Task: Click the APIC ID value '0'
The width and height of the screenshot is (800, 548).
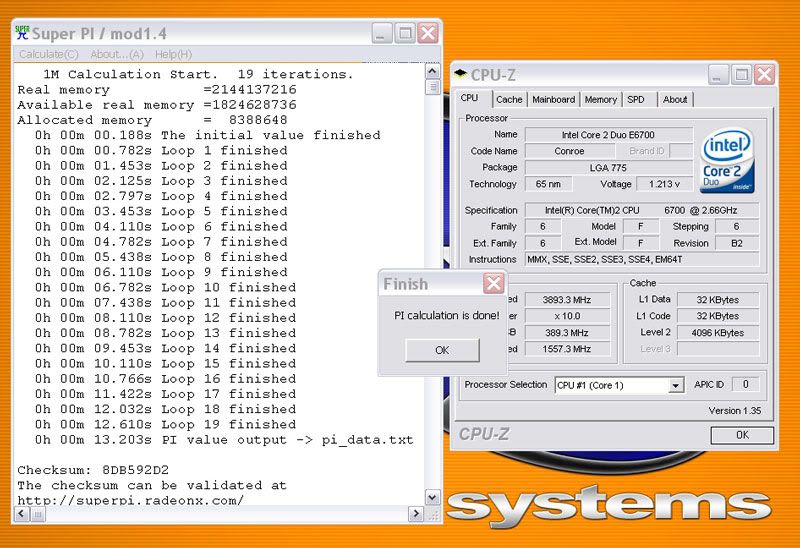Action: tap(745, 384)
